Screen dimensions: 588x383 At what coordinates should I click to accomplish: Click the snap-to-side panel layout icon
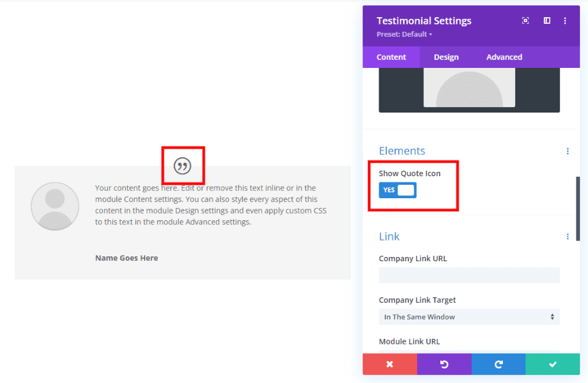(546, 20)
